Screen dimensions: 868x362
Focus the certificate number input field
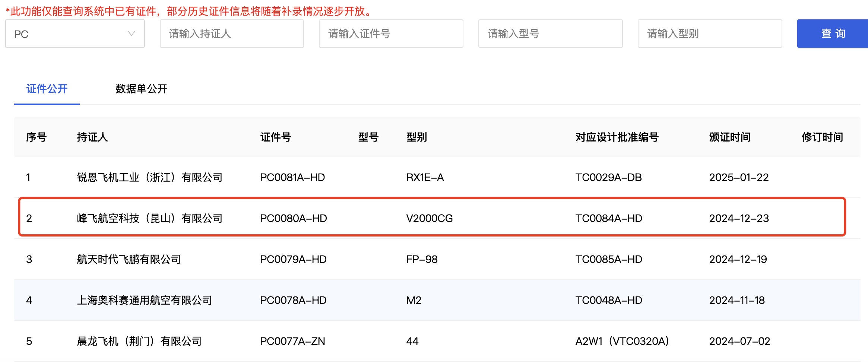coord(391,34)
